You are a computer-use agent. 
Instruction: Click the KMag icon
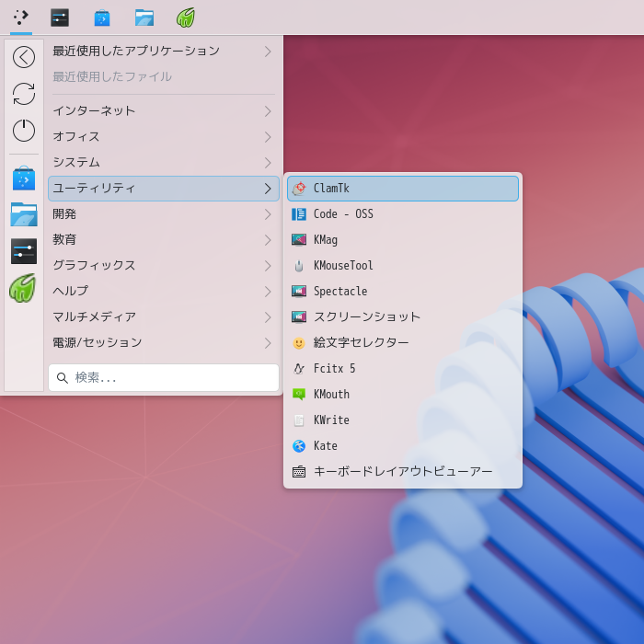pos(299,239)
